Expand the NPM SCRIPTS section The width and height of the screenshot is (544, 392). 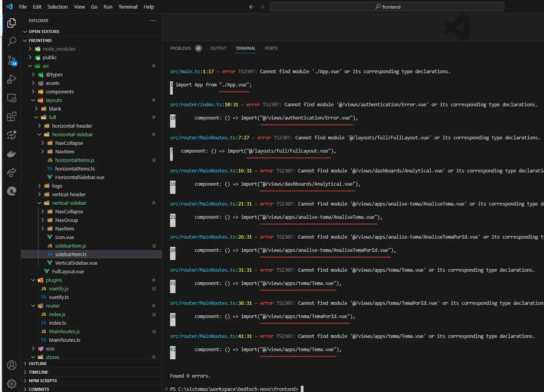(x=42, y=381)
